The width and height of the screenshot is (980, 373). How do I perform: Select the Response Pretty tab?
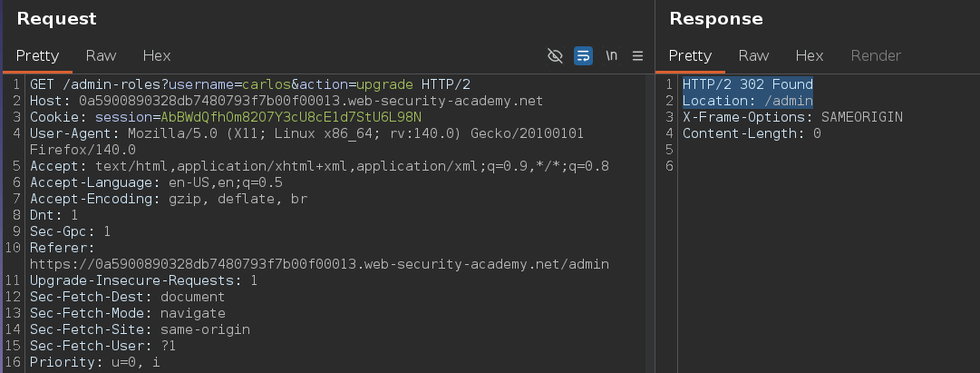pyautogui.click(x=690, y=55)
